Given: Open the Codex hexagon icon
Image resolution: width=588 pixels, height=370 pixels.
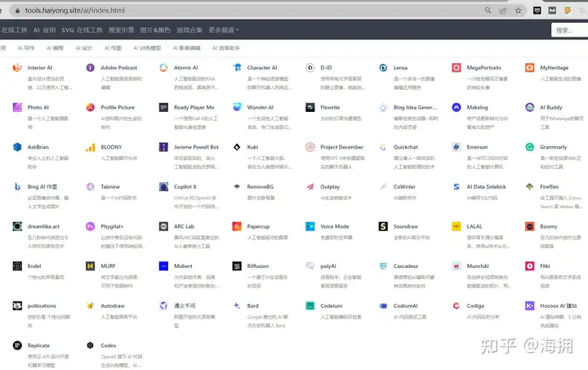Looking at the screenshot, I should pyautogui.click(x=91, y=345).
